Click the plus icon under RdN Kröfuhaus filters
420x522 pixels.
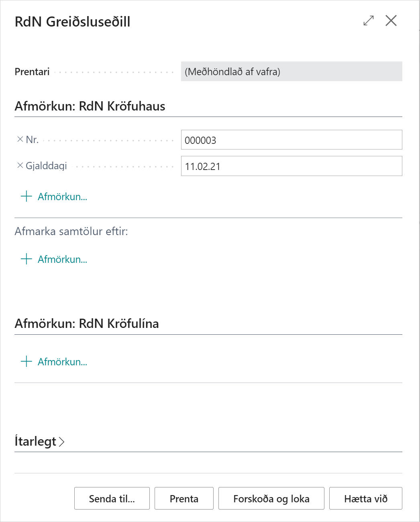pyautogui.click(x=26, y=196)
